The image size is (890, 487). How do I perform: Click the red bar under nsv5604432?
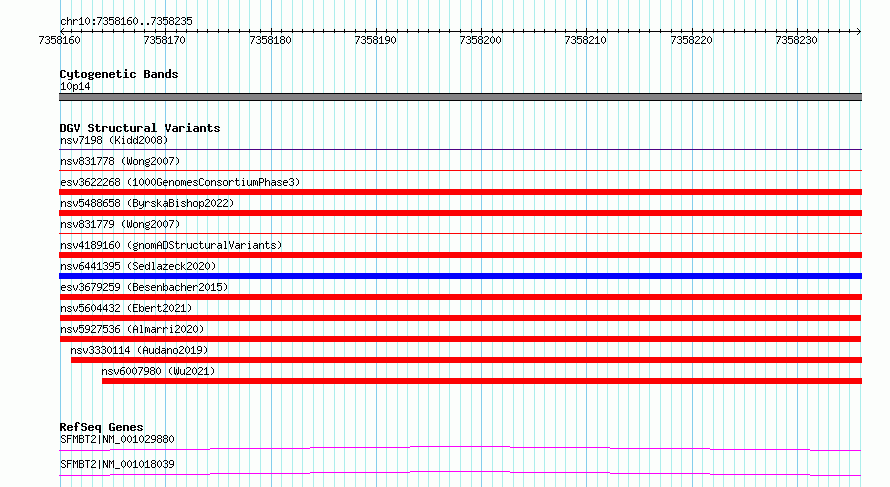tap(460, 318)
